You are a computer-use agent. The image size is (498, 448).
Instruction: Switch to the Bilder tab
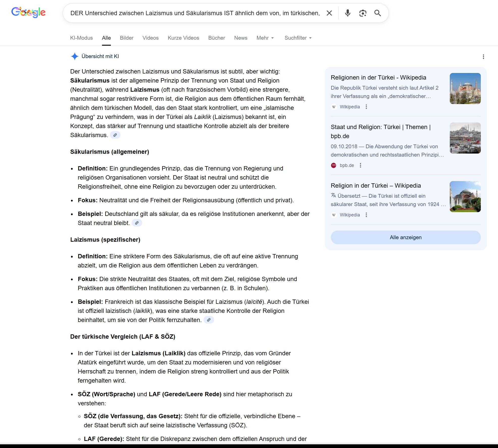127,38
